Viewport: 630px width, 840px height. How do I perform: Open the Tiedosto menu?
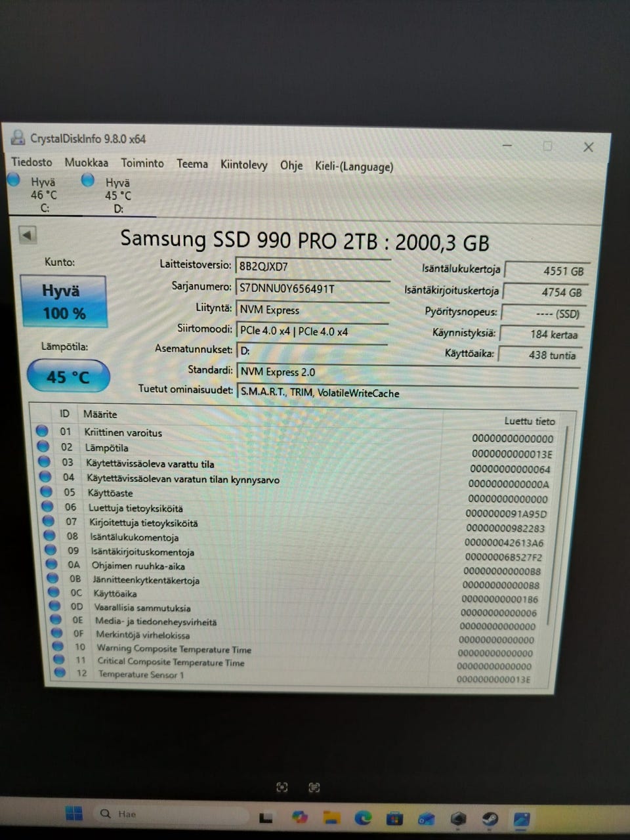31,161
